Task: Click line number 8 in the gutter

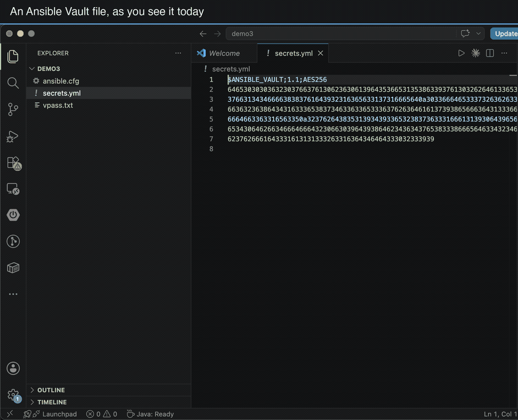Action: pyautogui.click(x=211, y=149)
